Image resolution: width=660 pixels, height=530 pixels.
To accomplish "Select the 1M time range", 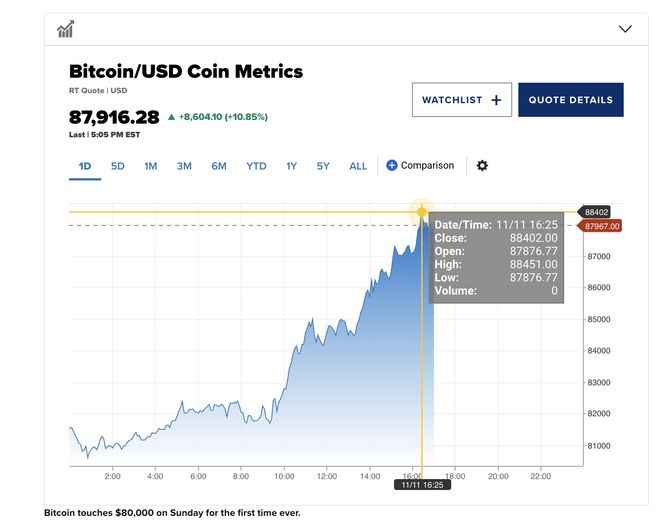I will coord(151,166).
